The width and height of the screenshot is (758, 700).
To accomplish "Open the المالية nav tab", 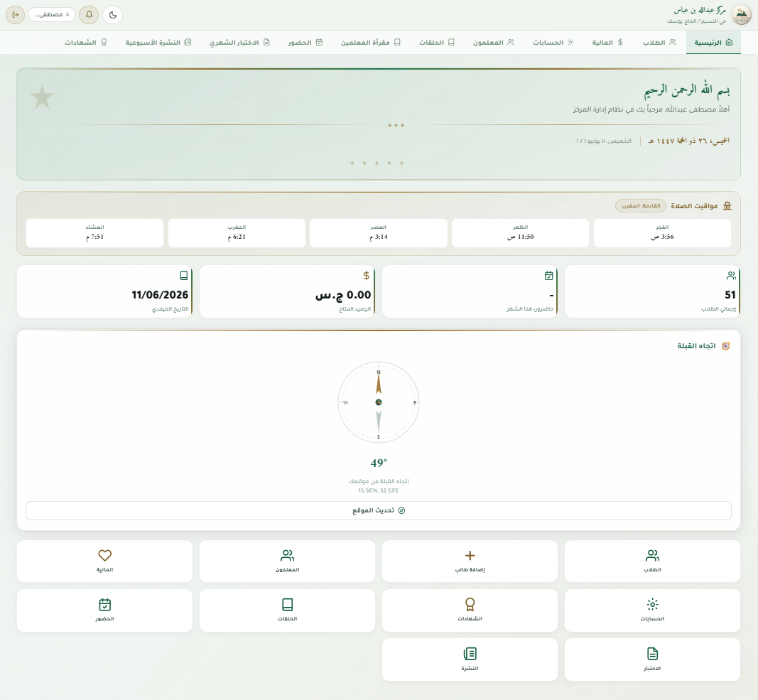I will [607, 43].
